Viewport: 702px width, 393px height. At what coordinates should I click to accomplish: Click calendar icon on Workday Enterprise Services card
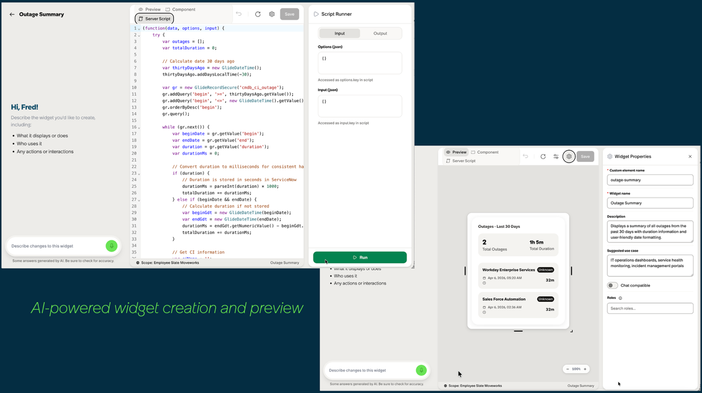(484, 278)
